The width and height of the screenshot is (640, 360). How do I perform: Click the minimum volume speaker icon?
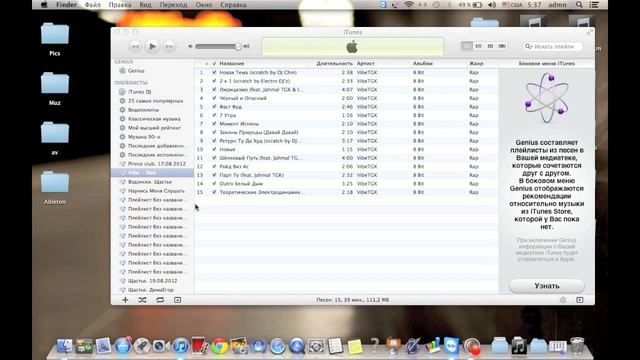(190, 47)
